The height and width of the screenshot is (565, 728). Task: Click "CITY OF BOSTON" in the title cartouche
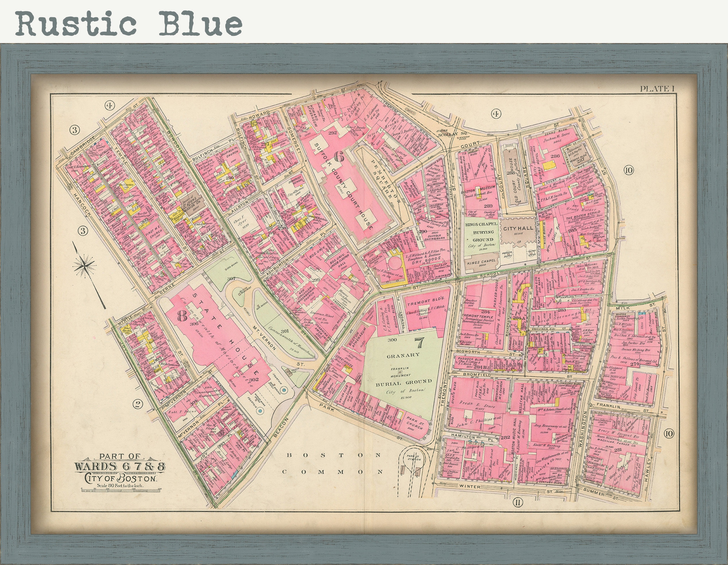point(121,478)
